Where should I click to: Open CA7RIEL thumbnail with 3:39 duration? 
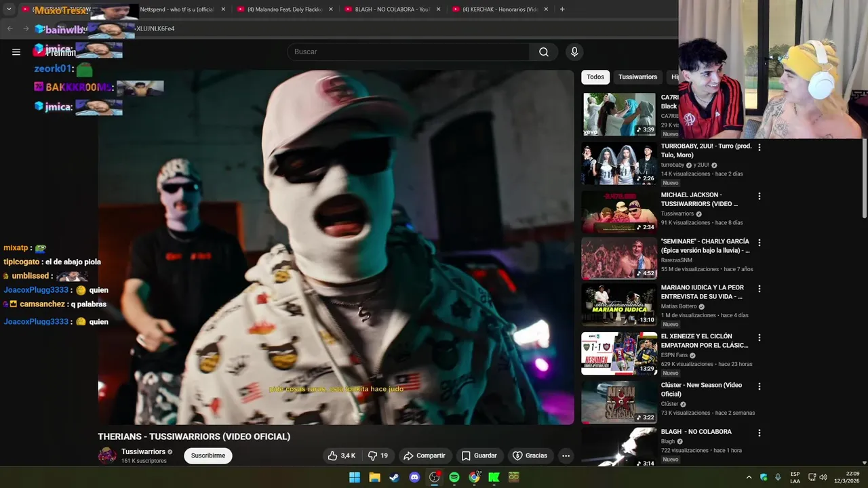pos(619,115)
